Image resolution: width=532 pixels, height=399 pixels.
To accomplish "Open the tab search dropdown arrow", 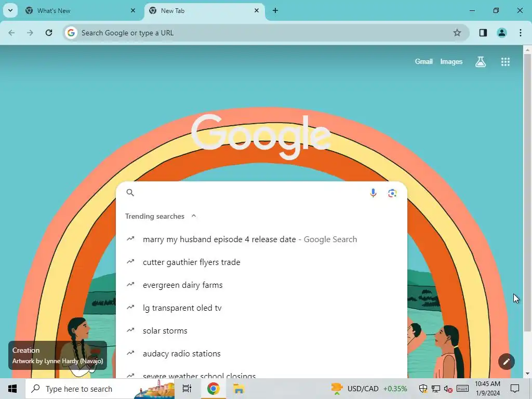I will coord(10,10).
